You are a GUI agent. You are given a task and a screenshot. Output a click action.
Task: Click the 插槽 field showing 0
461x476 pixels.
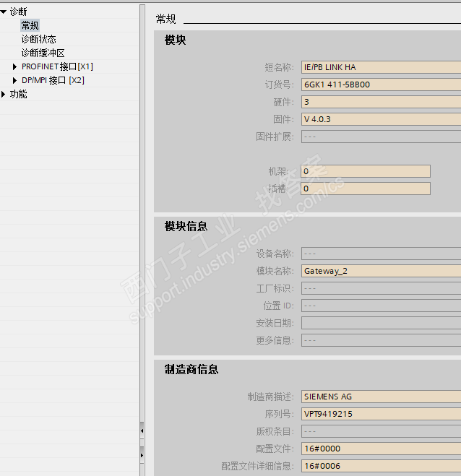coord(366,189)
